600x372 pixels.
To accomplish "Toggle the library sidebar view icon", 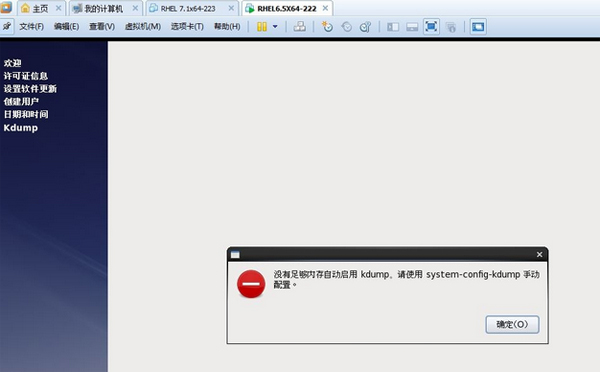I will click(393, 27).
